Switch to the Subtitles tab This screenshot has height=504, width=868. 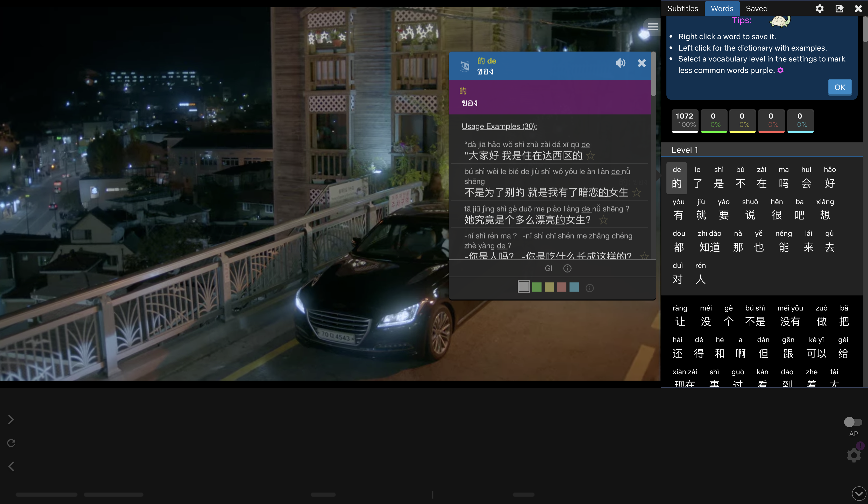pyautogui.click(x=682, y=9)
